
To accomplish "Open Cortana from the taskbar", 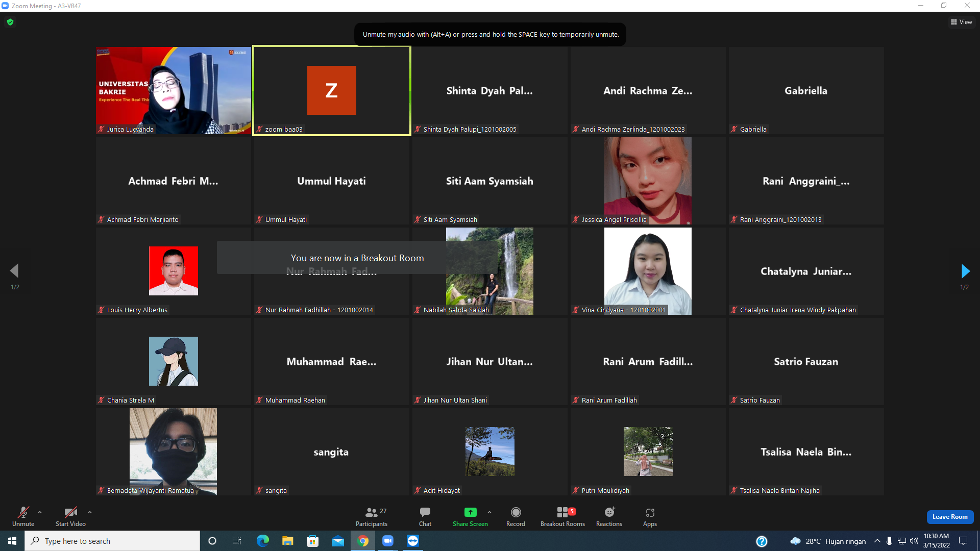I will (x=212, y=541).
